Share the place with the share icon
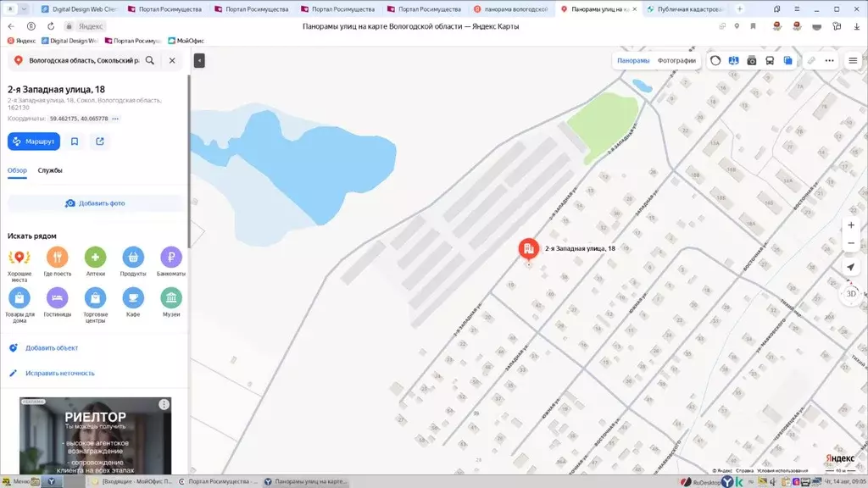The height and width of the screenshot is (488, 868). pyautogui.click(x=100, y=141)
